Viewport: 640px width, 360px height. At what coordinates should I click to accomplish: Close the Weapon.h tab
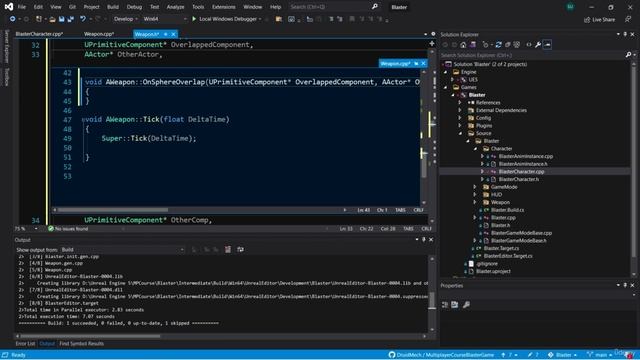pos(173,34)
